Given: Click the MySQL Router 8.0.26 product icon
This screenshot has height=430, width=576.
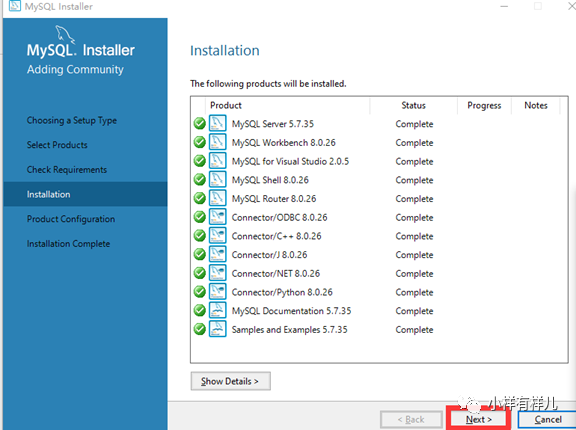Looking at the screenshot, I should tap(217, 198).
